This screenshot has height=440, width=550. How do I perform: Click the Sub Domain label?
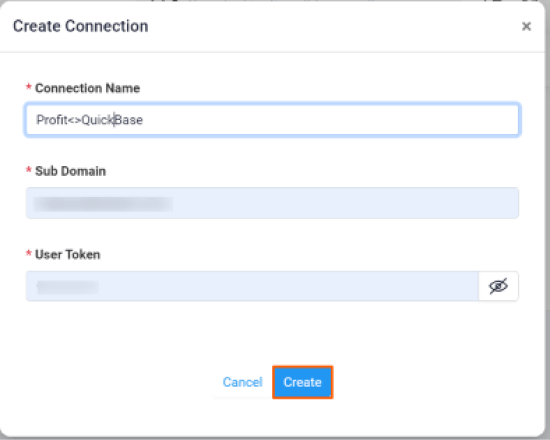click(x=70, y=171)
